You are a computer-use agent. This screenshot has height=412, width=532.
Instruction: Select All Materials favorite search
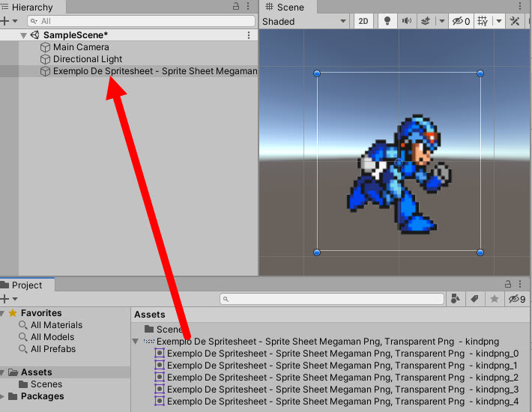56,325
